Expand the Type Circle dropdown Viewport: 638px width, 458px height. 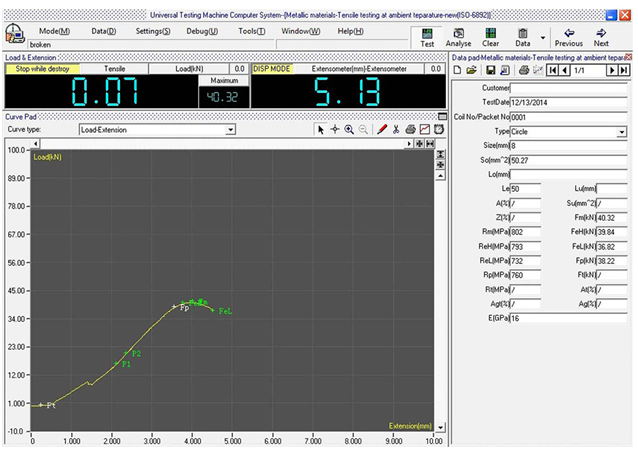pos(622,131)
